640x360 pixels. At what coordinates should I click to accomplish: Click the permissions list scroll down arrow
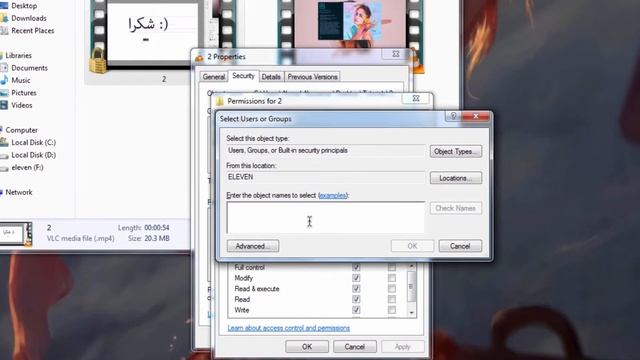tap(411, 313)
